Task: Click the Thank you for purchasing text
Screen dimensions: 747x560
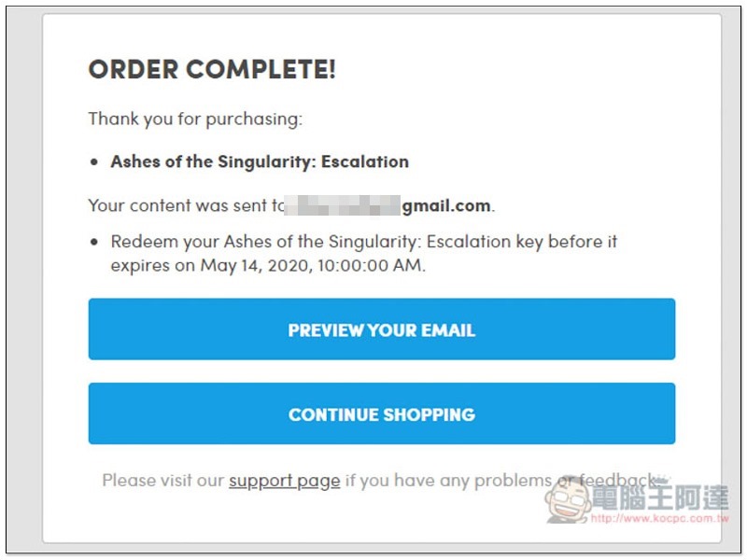Action: pyautogui.click(x=195, y=119)
